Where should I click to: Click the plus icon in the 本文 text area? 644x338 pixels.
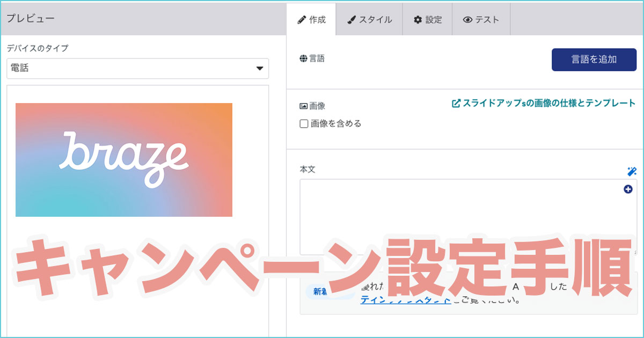click(x=627, y=189)
